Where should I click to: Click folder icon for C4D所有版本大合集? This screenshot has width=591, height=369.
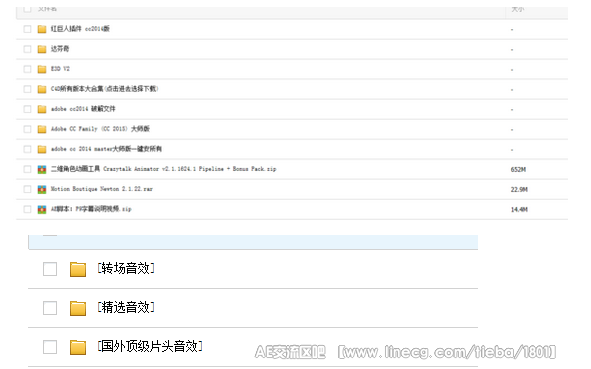[42, 89]
